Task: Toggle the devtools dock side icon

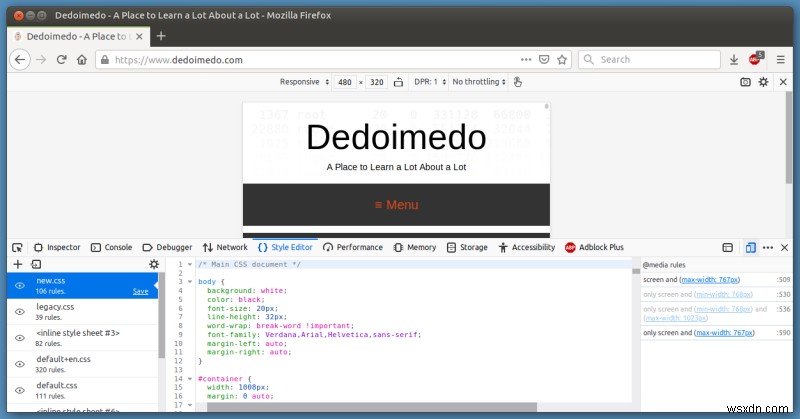Action: coord(728,248)
